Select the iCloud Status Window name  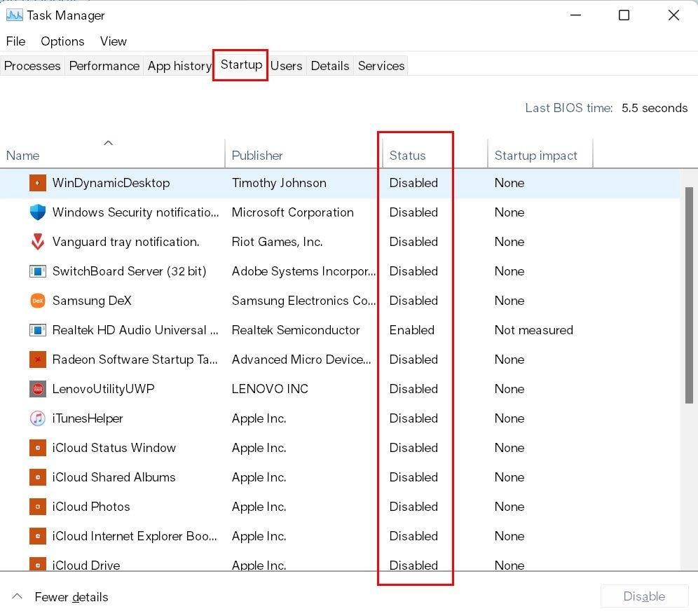point(114,448)
